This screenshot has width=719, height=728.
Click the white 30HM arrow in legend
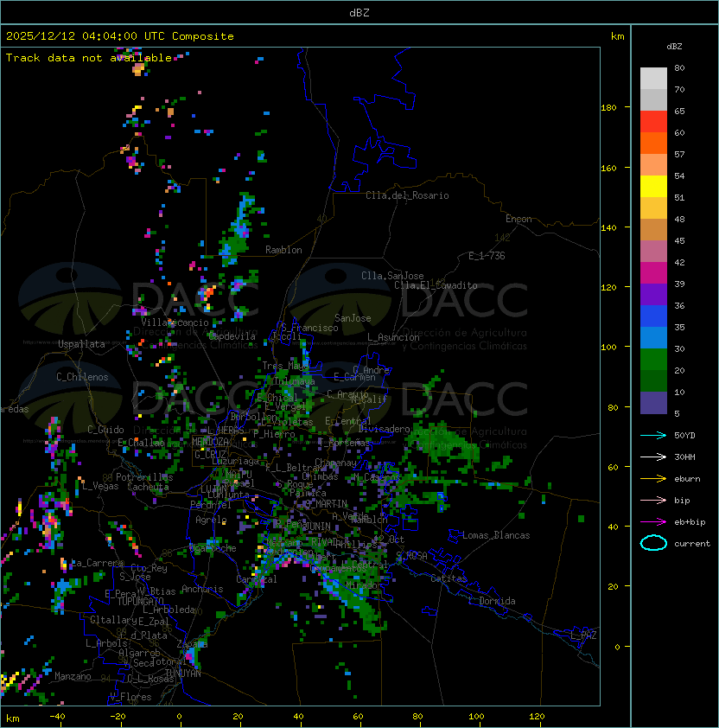point(653,457)
